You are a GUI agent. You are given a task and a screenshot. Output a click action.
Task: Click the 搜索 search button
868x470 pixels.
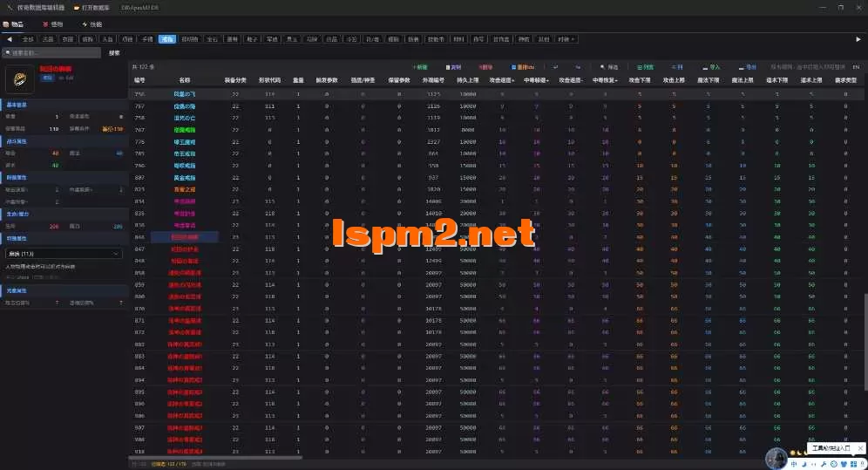tap(114, 52)
